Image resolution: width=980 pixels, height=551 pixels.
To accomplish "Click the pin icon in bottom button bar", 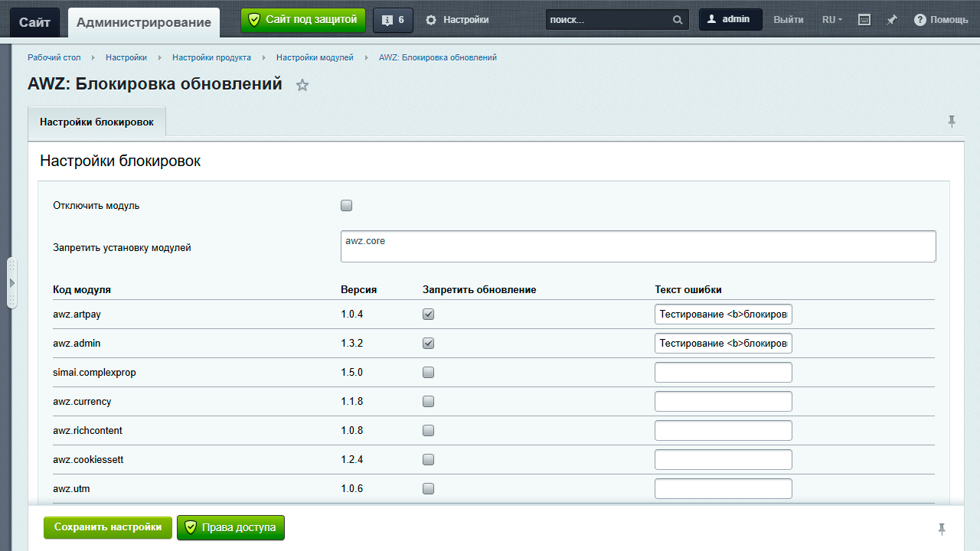I will [942, 529].
